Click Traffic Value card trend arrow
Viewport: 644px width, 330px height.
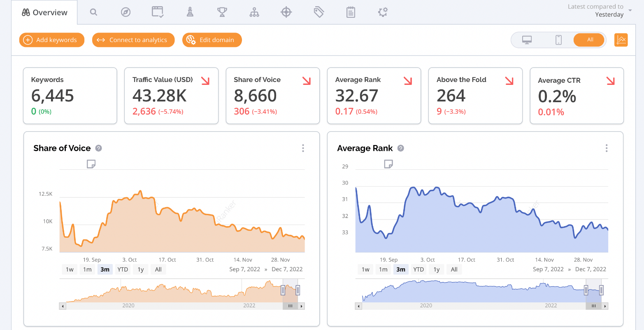pos(205,81)
